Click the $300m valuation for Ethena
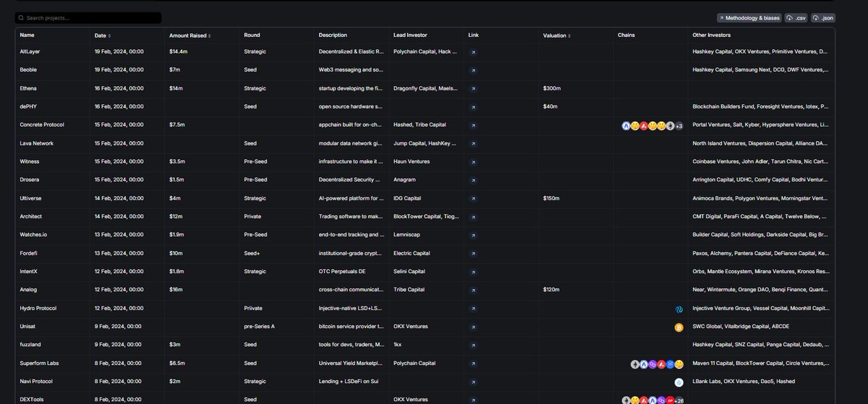Viewport: 868px width, 404px height. tap(552, 88)
